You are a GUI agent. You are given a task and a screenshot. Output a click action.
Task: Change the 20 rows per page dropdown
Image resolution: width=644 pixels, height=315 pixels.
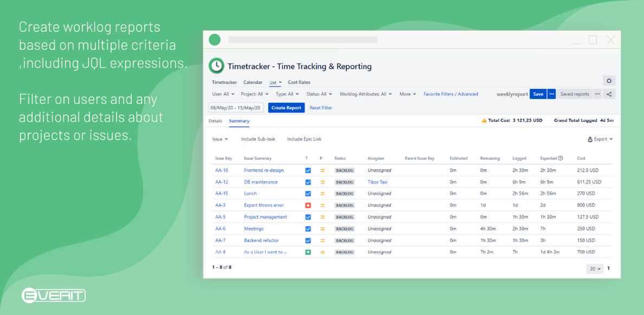click(x=594, y=268)
